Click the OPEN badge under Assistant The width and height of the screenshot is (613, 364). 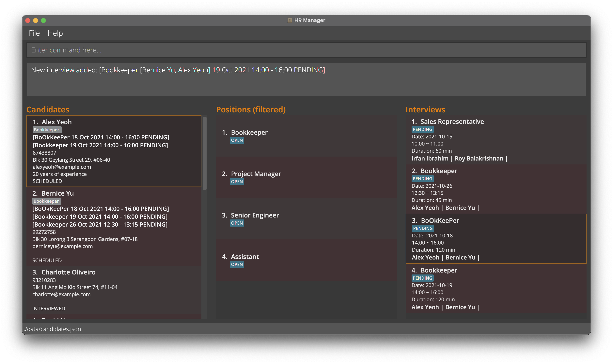[x=237, y=264]
